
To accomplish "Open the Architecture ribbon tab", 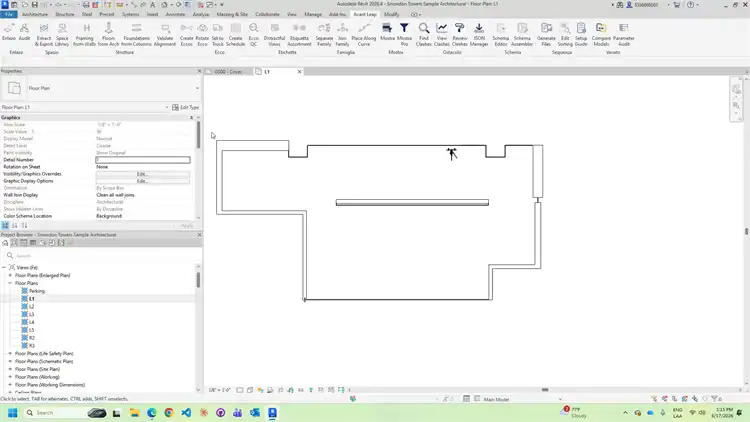I will pos(34,14).
